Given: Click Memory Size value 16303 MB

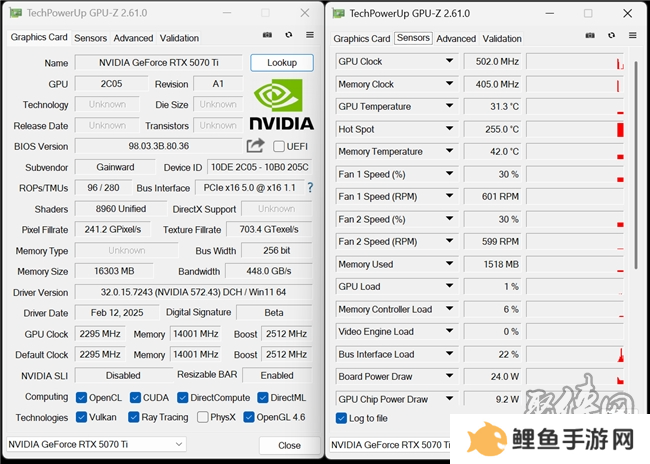Looking at the screenshot, I should (x=114, y=271).
